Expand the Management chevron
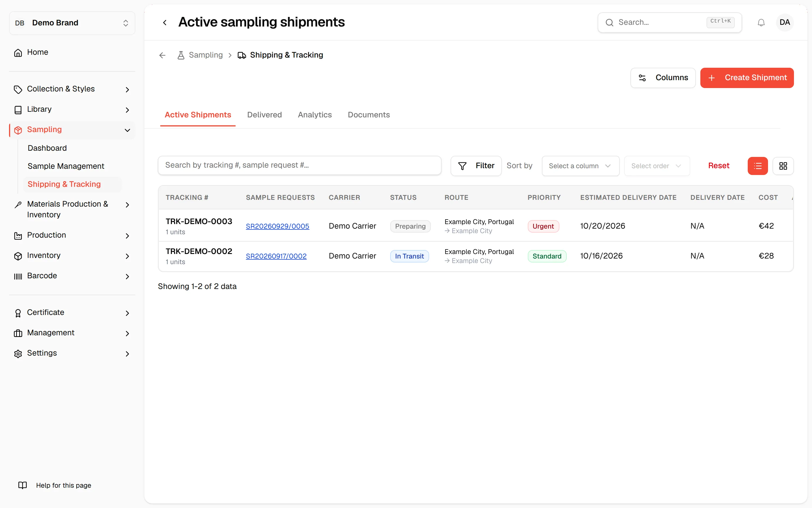 tap(127, 333)
